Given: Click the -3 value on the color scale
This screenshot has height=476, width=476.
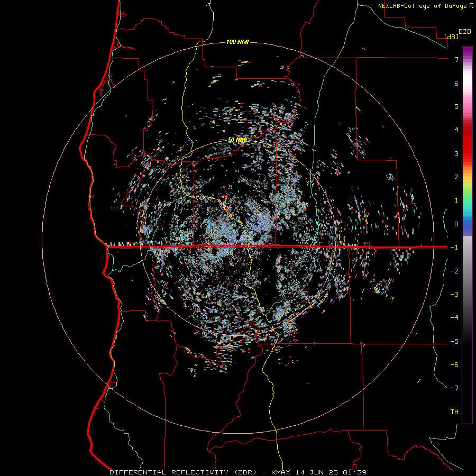Looking at the screenshot, I should pyautogui.click(x=454, y=295).
